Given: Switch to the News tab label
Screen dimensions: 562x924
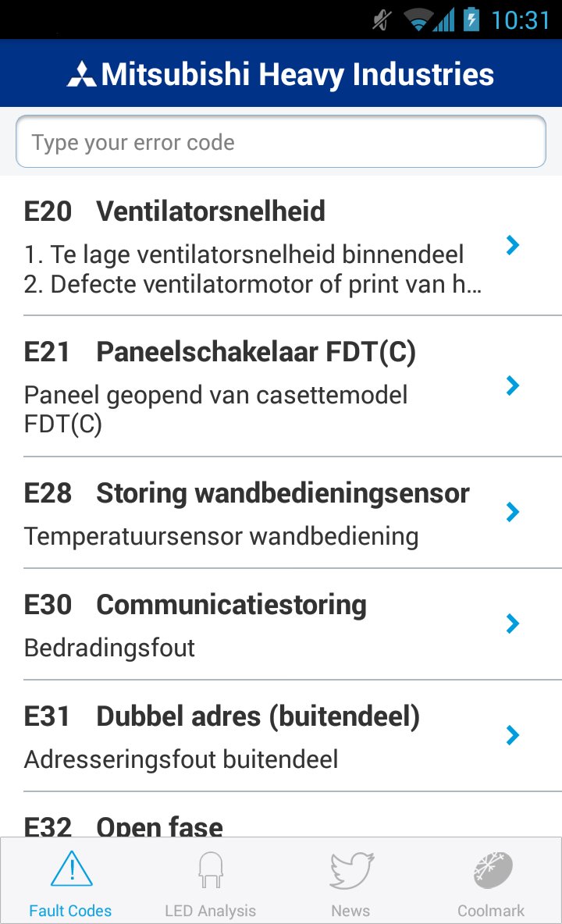Looking at the screenshot, I should 350,911.
